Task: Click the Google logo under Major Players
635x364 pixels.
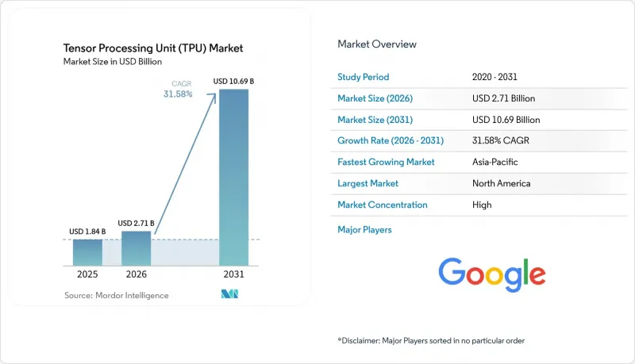Action: 492,275
